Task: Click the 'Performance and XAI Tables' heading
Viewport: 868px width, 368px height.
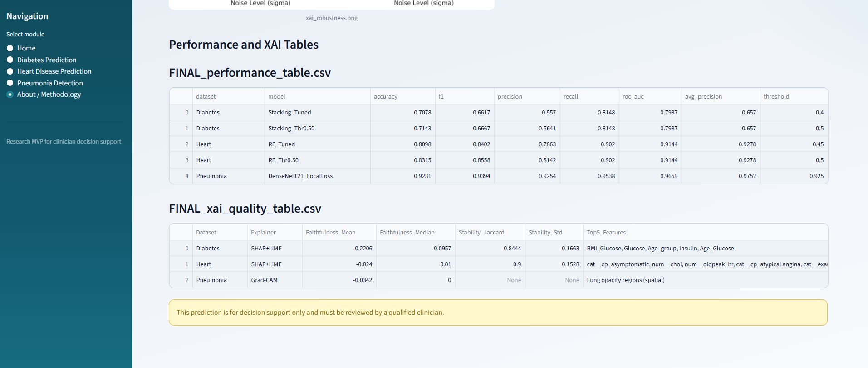Action: (x=244, y=45)
